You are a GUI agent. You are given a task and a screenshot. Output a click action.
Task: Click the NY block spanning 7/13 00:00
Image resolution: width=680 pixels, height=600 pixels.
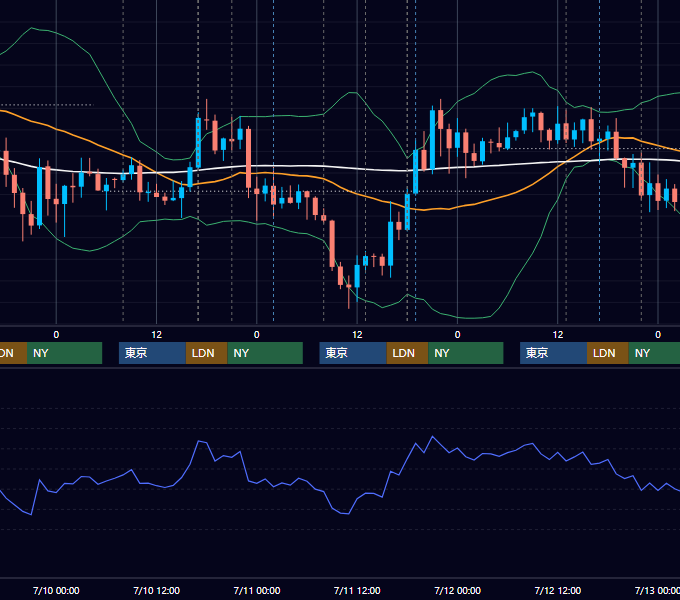pos(654,353)
